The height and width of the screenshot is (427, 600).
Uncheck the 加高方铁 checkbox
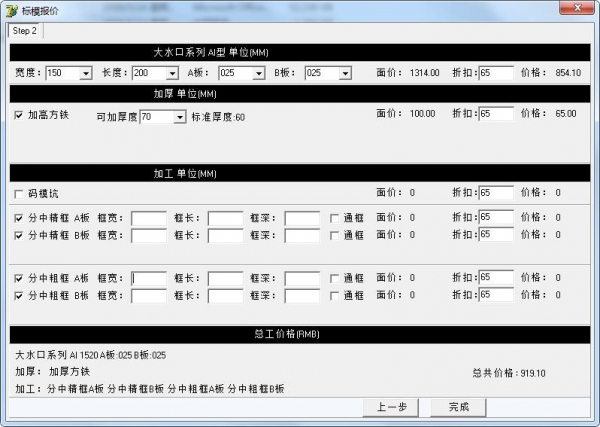(x=18, y=115)
